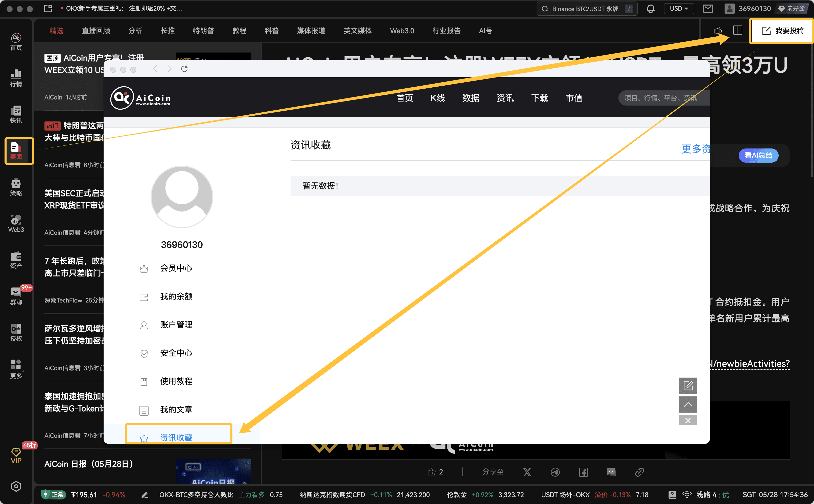Open the settings hexagon icon in sidebar
This screenshot has width=814, height=504.
click(x=16, y=486)
